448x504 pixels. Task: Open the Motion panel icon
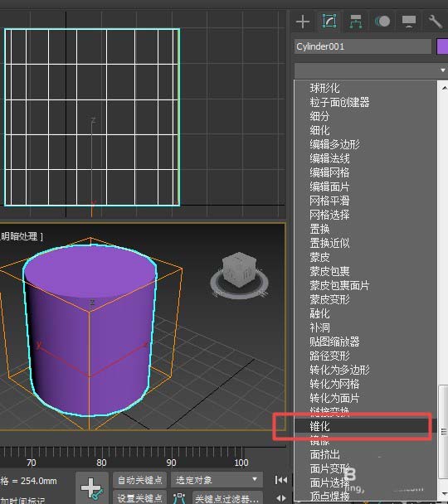tap(382, 22)
